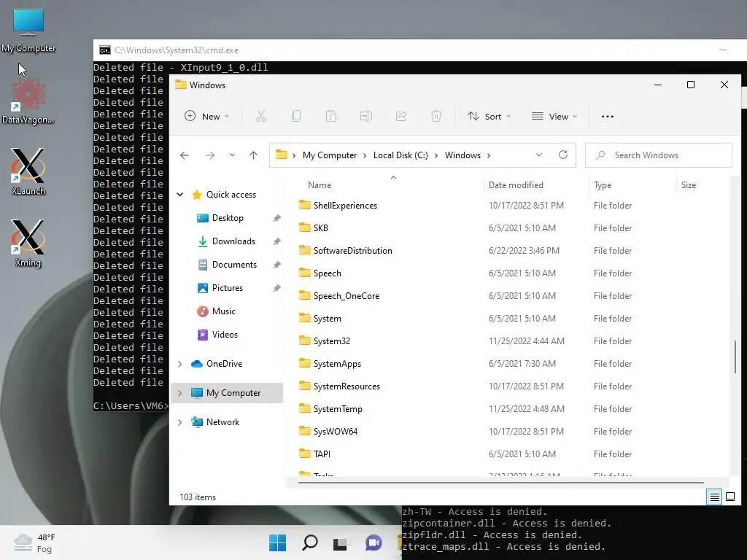Screen dimensions: 747x560
Task: Click the cmd.exe title bar icon
Action: 105,50
